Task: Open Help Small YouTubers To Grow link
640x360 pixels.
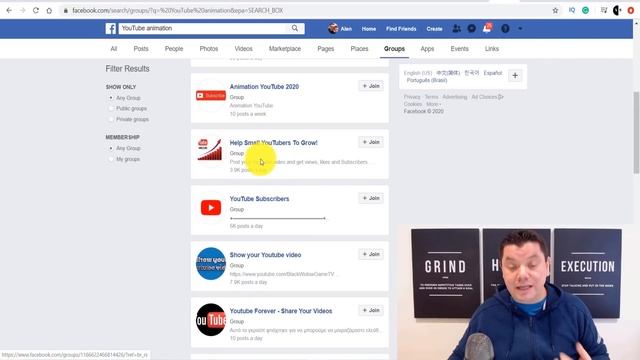Action: click(273, 143)
